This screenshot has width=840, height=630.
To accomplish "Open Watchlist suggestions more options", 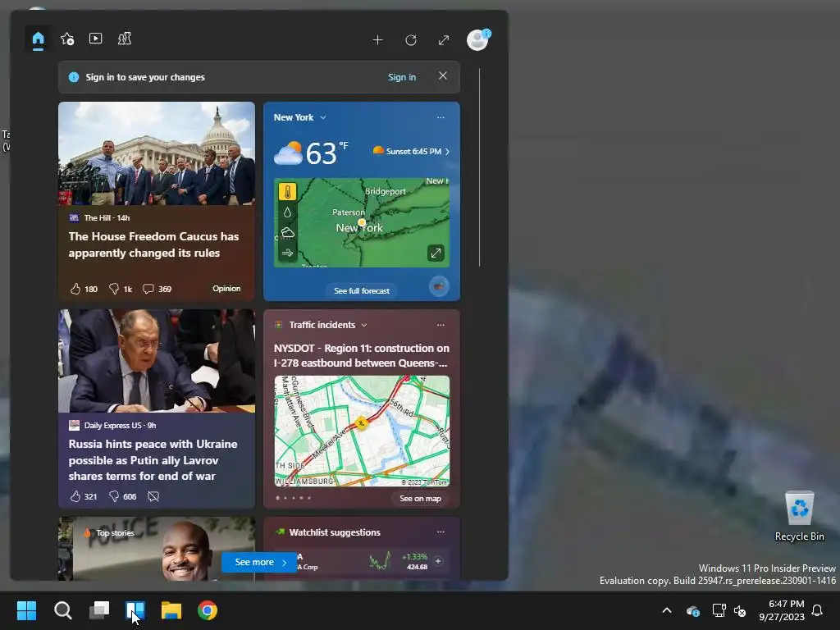I will coord(441,532).
